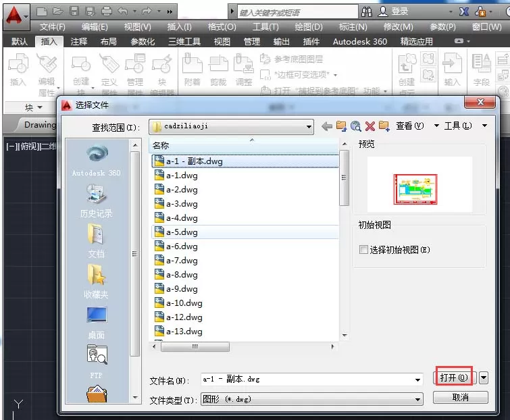510x420 pixels.
Task: Select file a-8.dwg
Action: (x=245, y=275)
